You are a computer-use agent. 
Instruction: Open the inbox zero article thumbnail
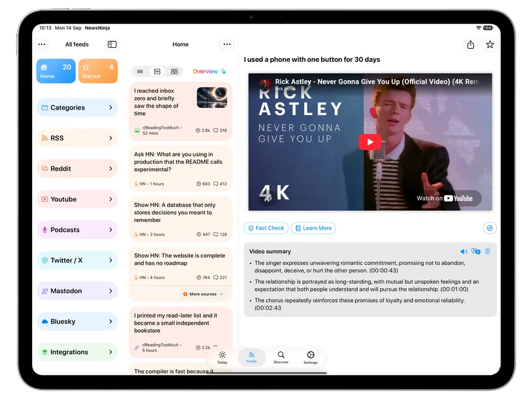click(212, 97)
